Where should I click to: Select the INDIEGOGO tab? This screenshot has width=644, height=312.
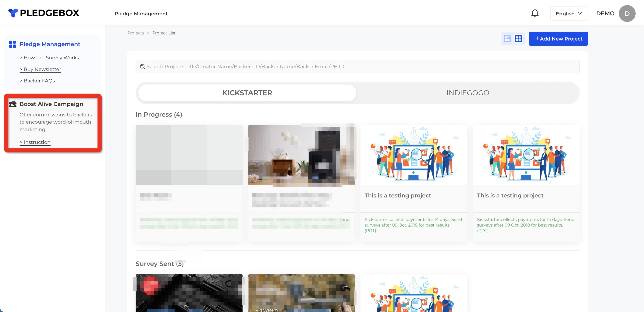[468, 93]
